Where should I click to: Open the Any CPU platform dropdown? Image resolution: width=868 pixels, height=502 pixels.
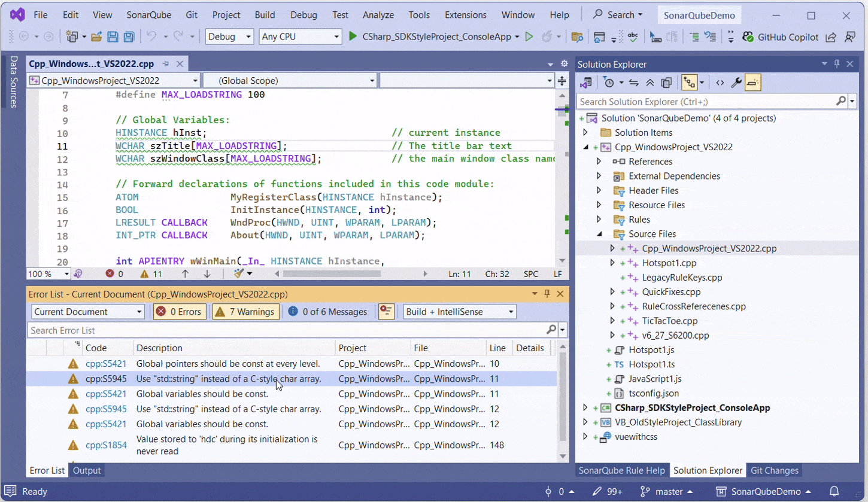click(x=300, y=37)
